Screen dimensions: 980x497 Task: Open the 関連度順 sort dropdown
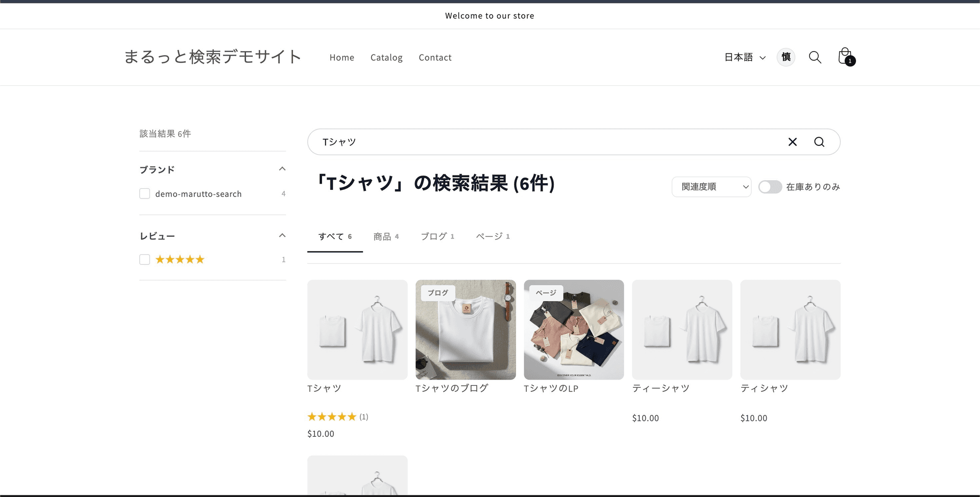point(712,187)
